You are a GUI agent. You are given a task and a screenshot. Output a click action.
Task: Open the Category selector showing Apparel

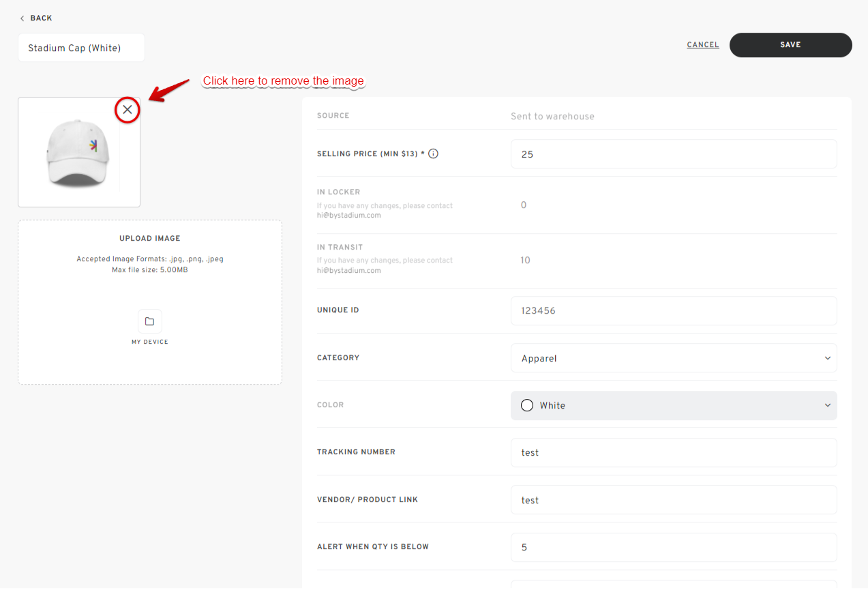point(674,357)
